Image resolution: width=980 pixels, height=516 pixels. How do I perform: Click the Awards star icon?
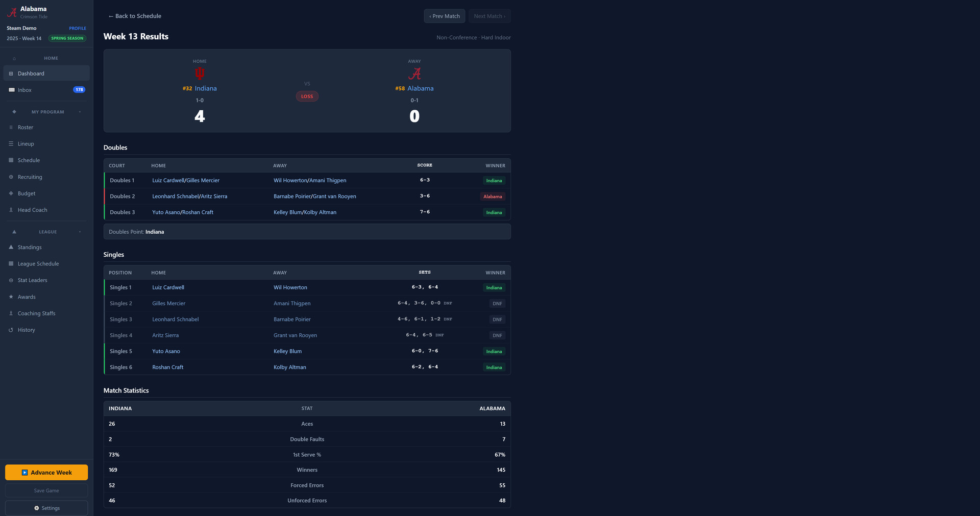tap(11, 297)
